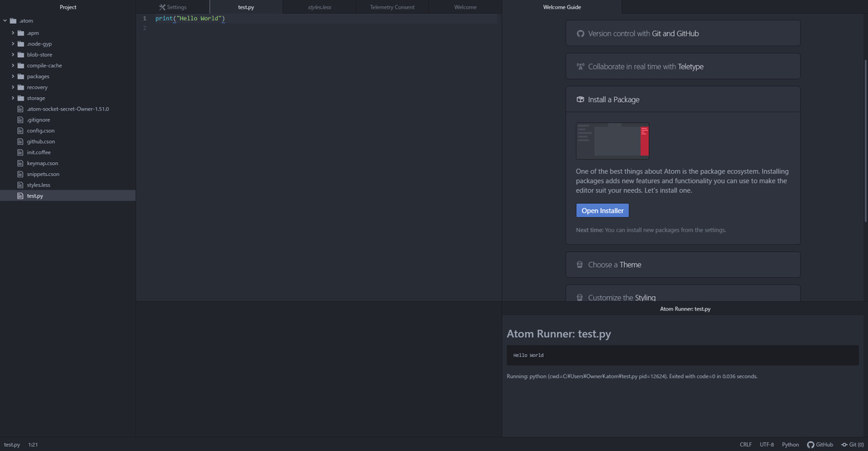Select the Welcome Guide tab
This screenshot has height=451, width=868.
(x=562, y=7)
